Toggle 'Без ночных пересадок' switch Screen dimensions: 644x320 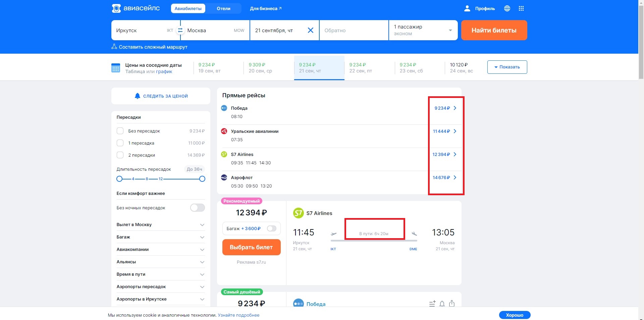[x=198, y=208]
